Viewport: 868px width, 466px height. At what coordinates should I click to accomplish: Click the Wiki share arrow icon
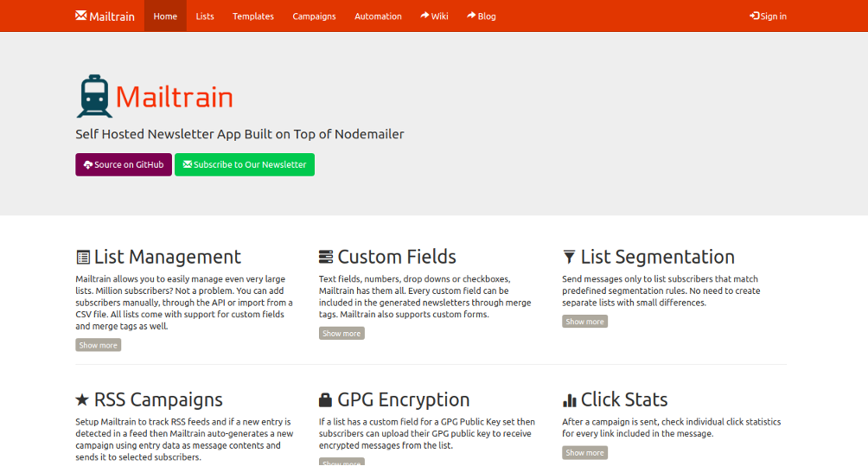tap(424, 16)
